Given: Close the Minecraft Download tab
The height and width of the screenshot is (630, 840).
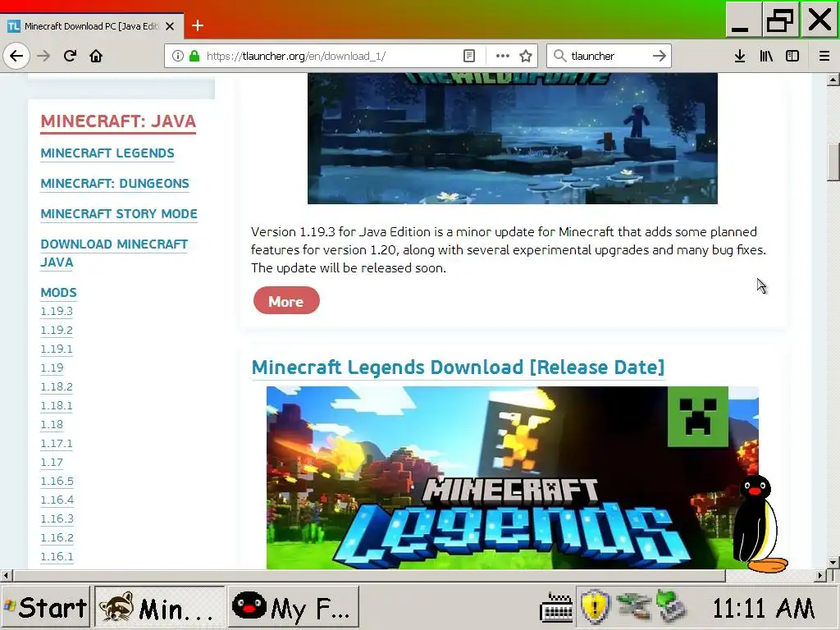Looking at the screenshot, I should tap(170, 25).
